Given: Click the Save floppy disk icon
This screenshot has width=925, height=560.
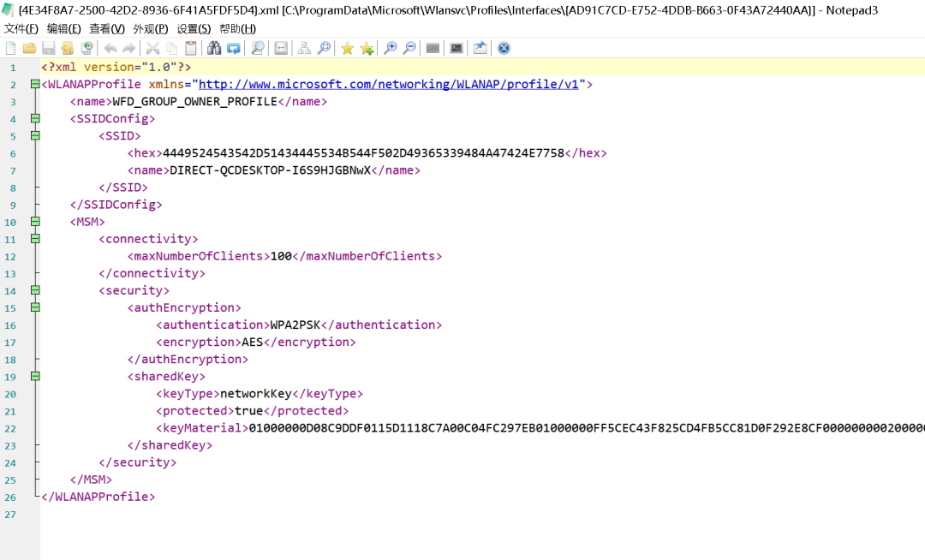Looking at the screenshot, I should coord(48,48).
